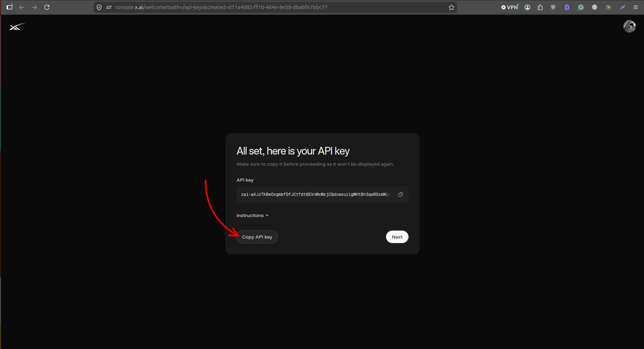Click the Copy API key button
Viewport: 644px width, 349px height.
click(x=257, y=237)
